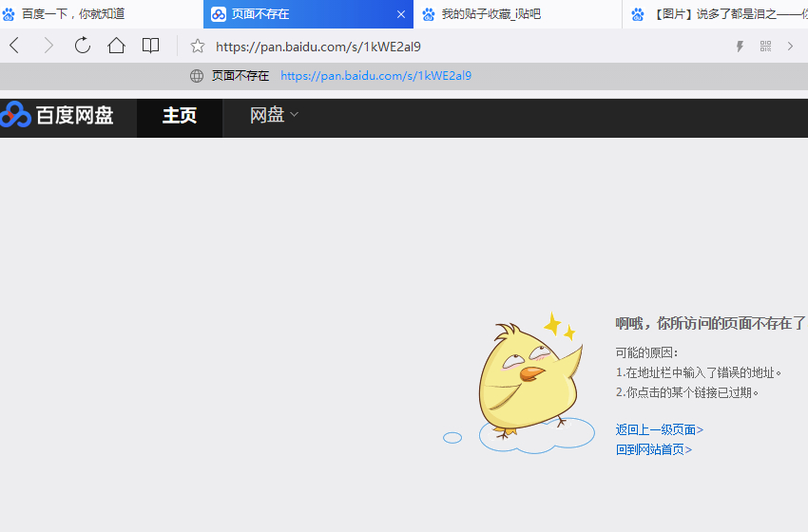
Task: Click the 页面不存在 suggestion title text
Action: pyautogui.click(x=240, y=76)
